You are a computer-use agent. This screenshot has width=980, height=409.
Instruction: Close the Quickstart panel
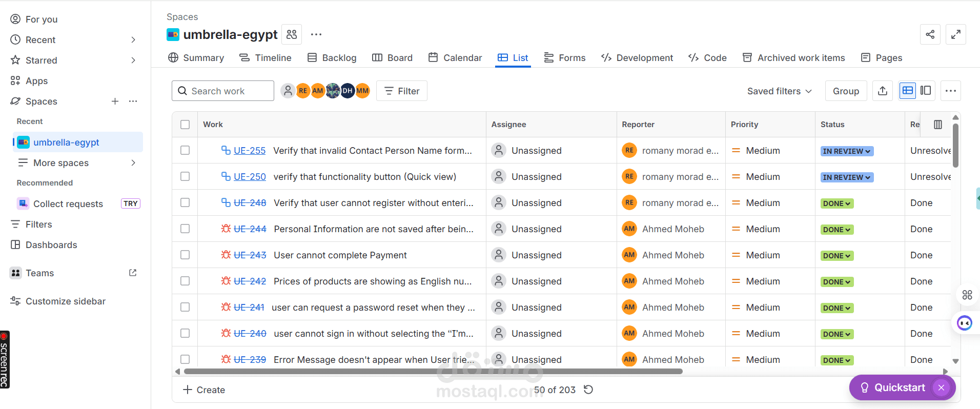[x=941, y=387]
